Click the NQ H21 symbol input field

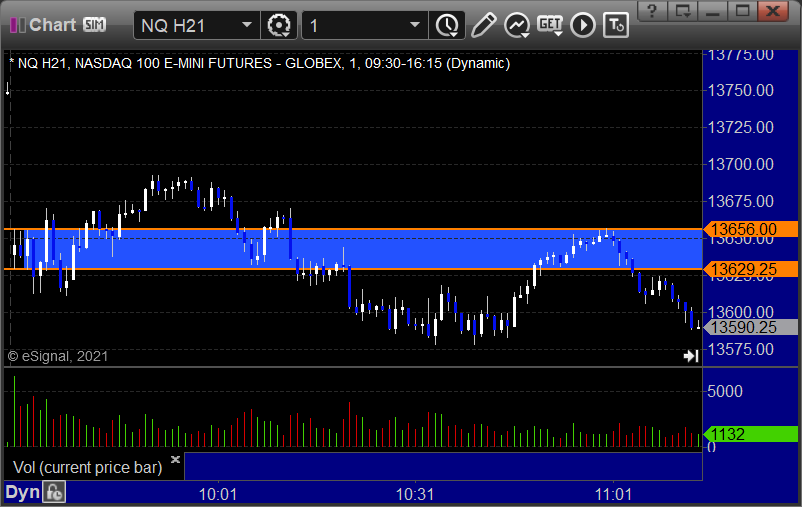coord(197,25)
